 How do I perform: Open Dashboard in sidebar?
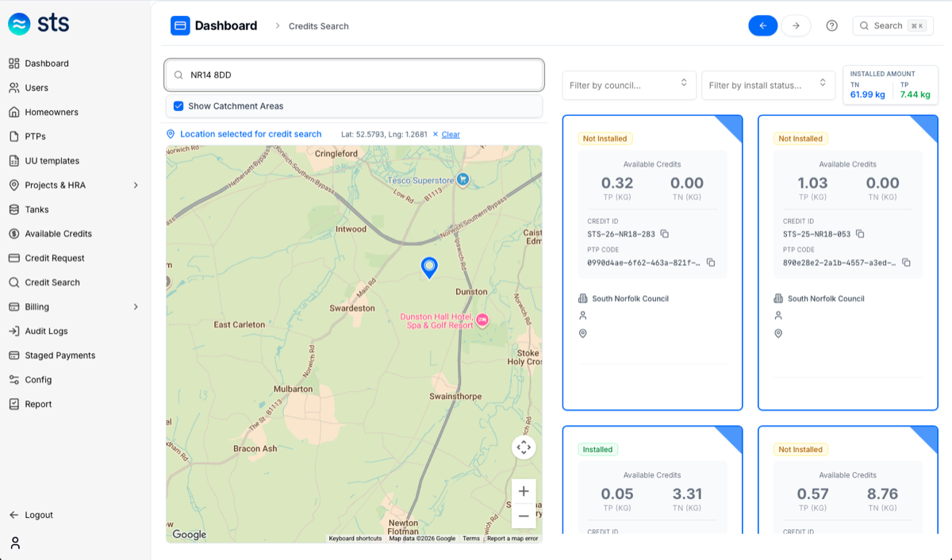coord(47,63)
